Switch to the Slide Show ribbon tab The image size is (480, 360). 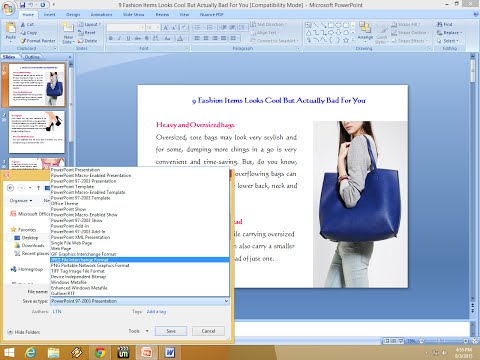133,15
